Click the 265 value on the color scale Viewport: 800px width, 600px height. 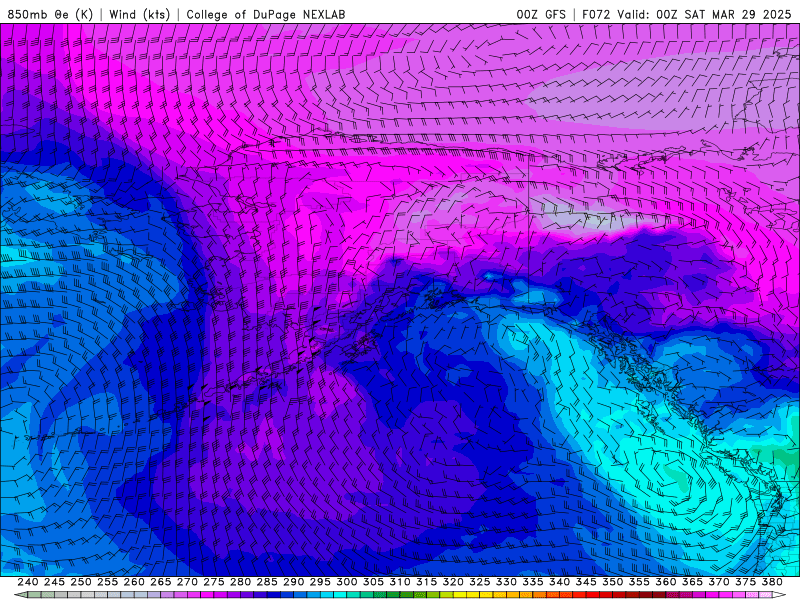[x=161, y=582]
